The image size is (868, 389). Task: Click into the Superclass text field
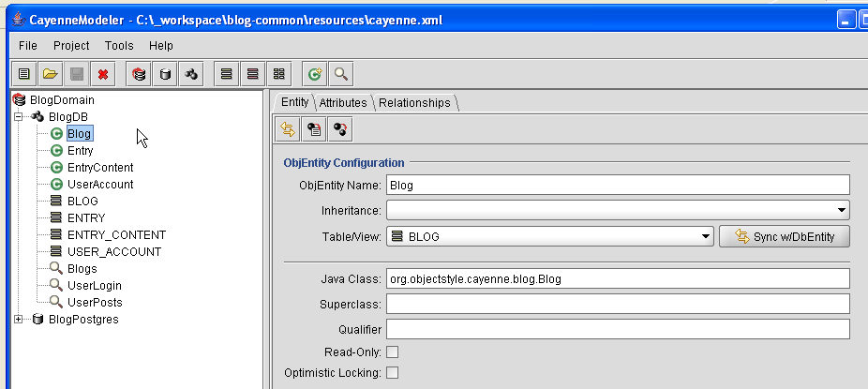(x=618, y=304)
